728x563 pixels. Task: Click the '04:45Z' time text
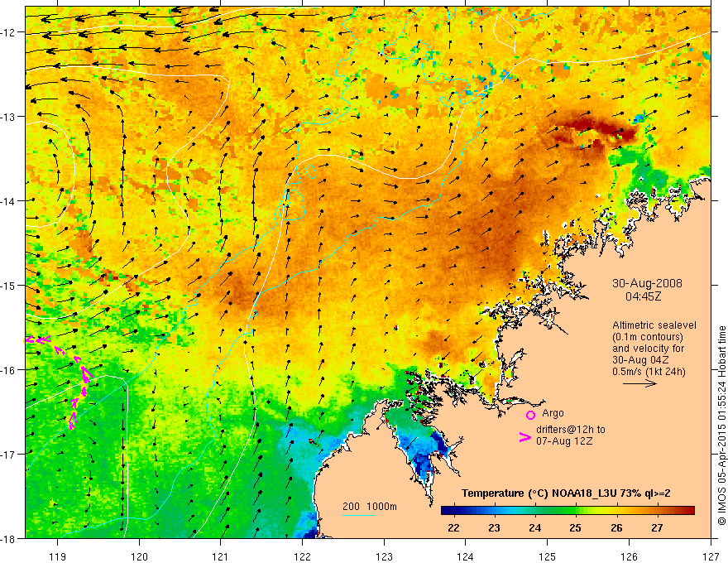coord(643,296)
